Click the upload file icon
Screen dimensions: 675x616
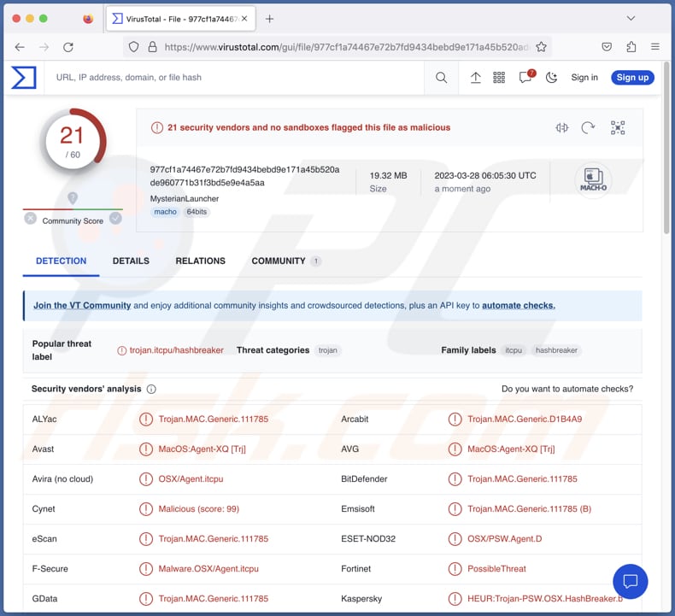point(475,78)
